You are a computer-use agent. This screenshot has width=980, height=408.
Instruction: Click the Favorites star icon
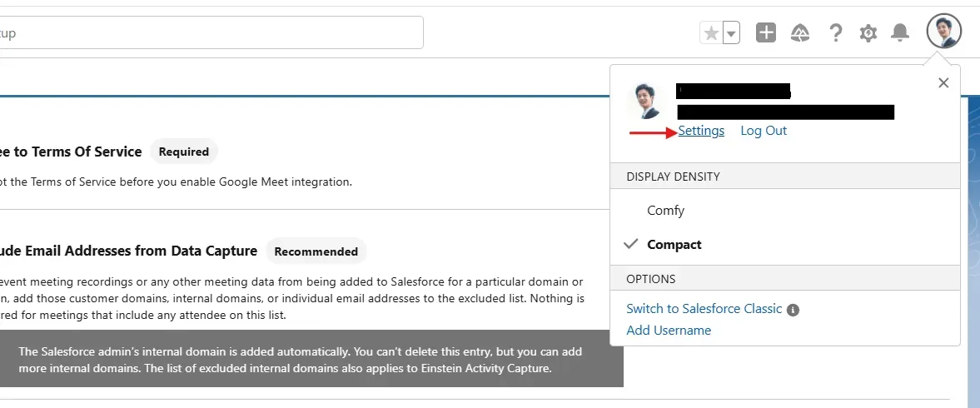(x=711, y=33)
